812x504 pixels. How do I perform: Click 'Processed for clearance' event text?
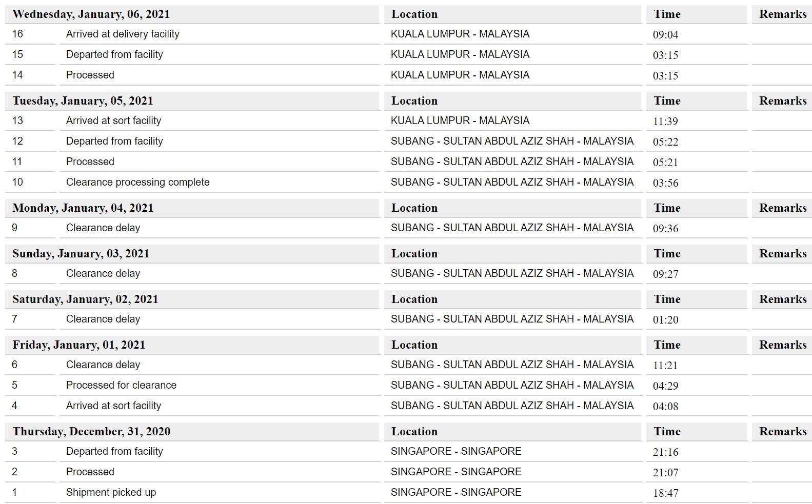[121, 385]
